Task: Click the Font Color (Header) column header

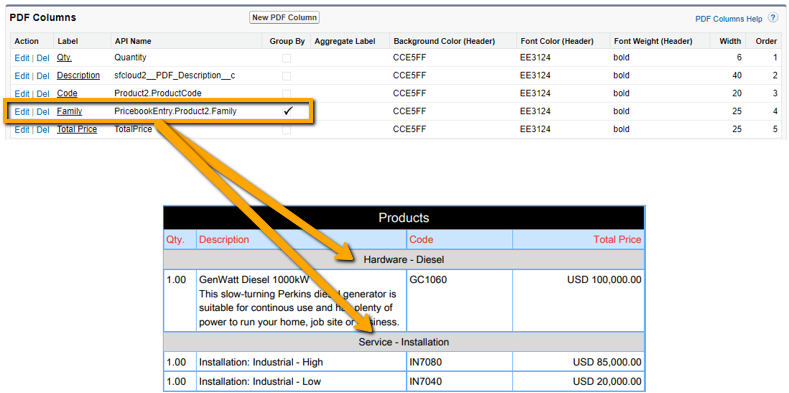Action: (557, 41)
